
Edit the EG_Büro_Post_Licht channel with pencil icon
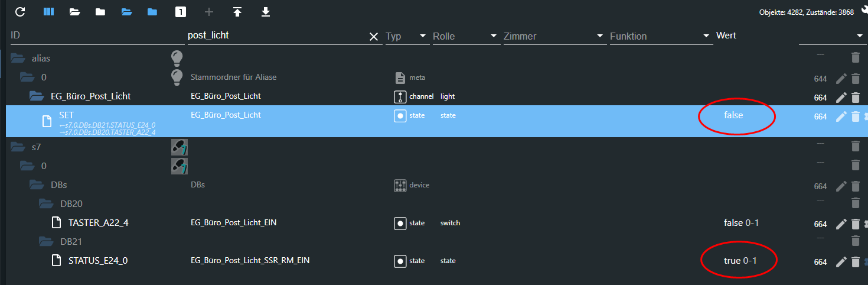pyautogui.click(x=841, y=98)
